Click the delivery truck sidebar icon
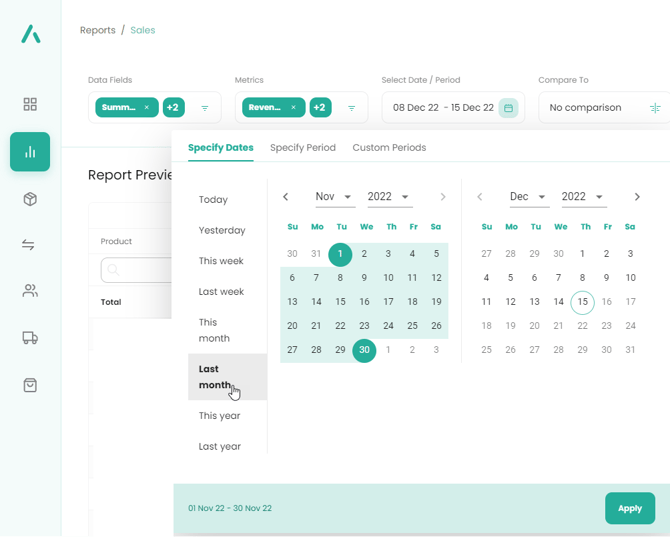 point(30,338)
